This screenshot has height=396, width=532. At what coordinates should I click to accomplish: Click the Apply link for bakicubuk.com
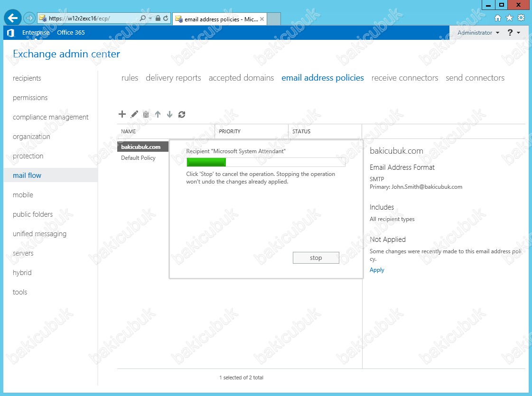click(x=377, y=270)
